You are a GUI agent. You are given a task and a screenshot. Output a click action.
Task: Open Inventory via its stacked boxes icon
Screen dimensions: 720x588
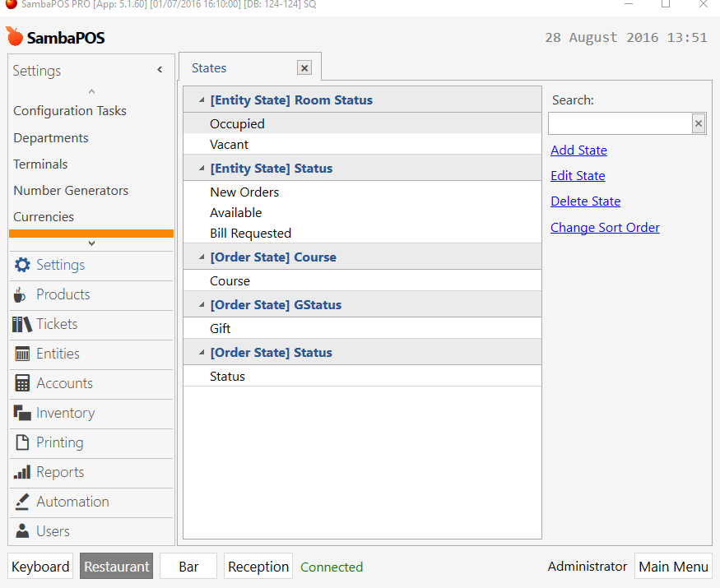[22, 413]
